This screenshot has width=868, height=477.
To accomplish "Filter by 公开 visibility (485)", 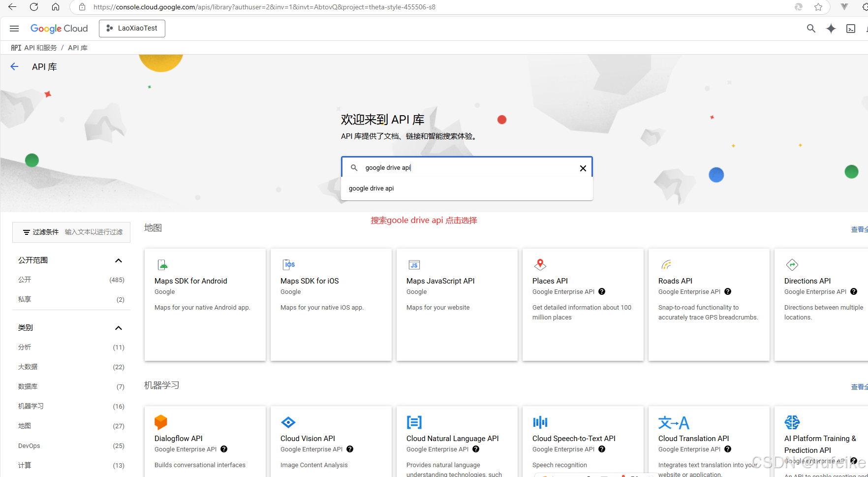I will 71,280.
